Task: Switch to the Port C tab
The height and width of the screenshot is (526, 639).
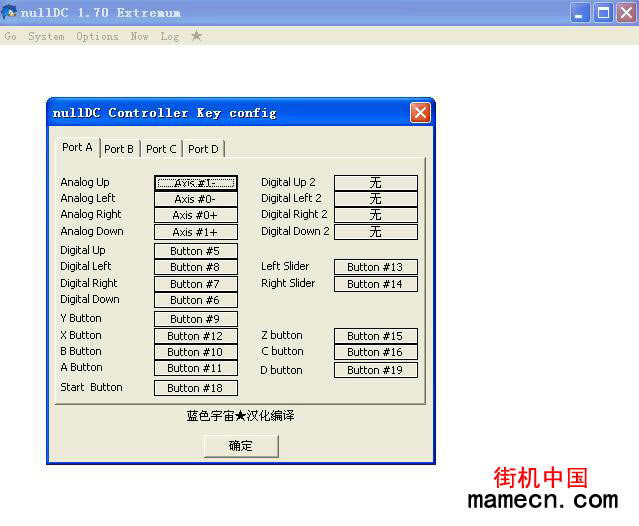Action: [x=161, y=149]
